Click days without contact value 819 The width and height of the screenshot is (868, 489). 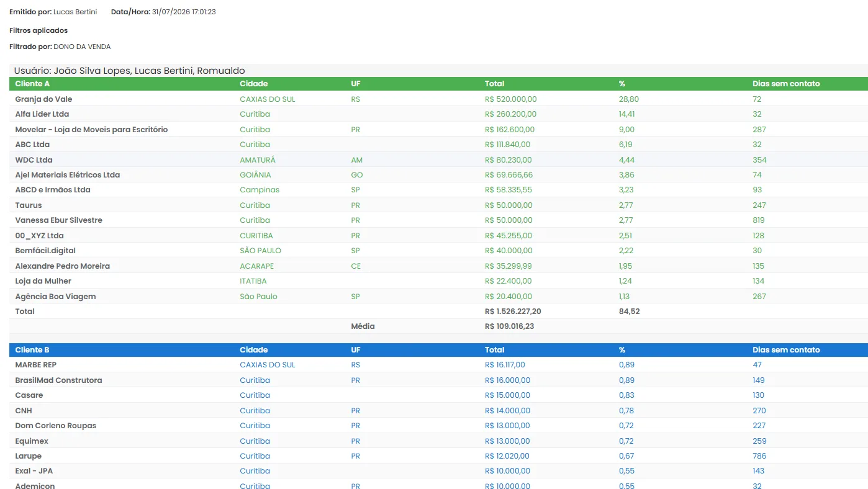click(759, 220)
